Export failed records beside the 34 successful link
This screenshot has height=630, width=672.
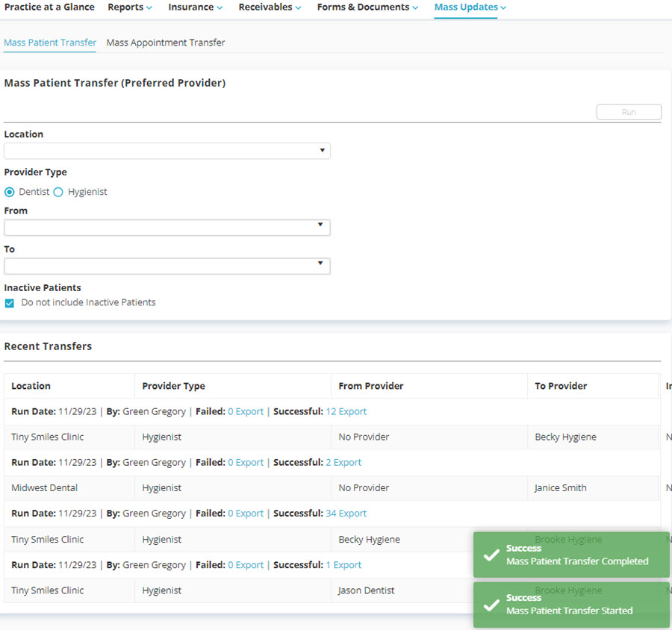click(x=246, y=514)
